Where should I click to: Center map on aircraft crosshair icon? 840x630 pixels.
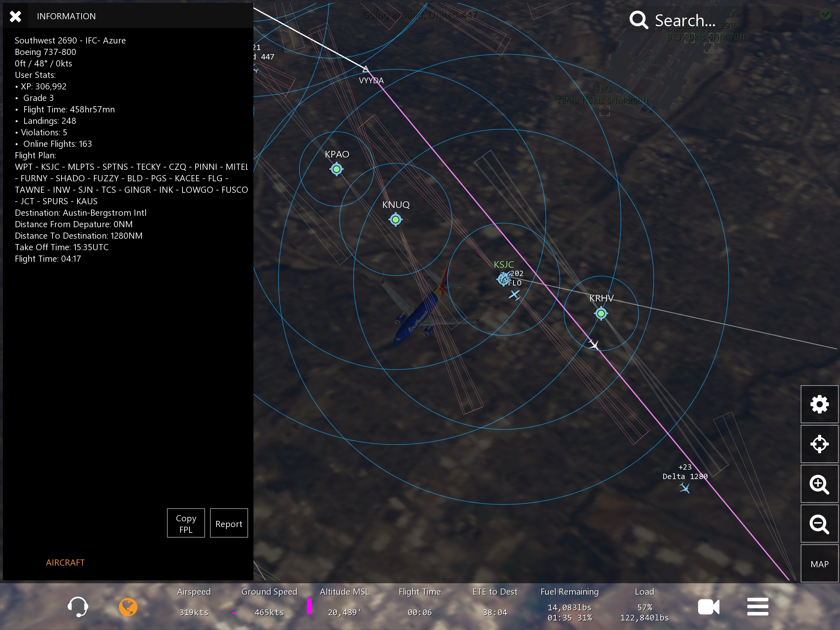819,444
